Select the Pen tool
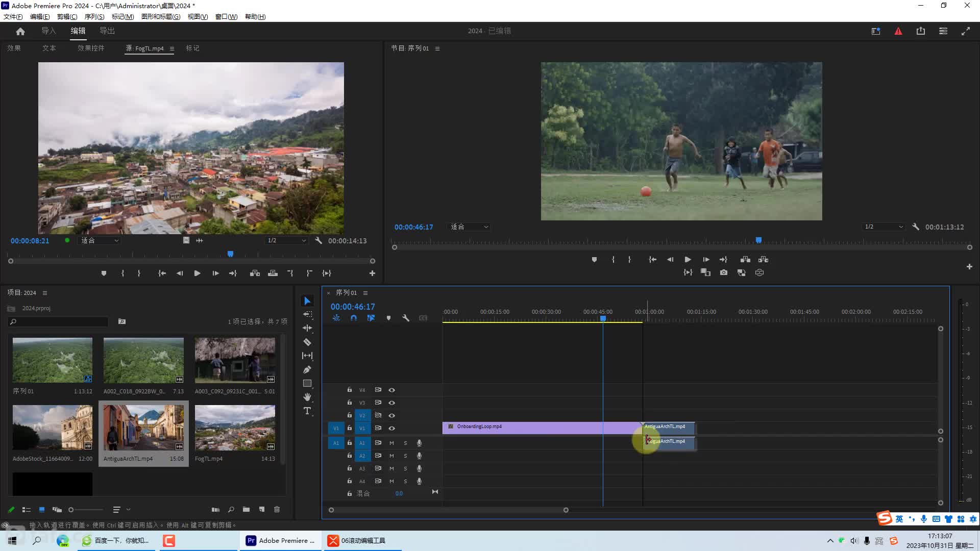The height and width of the screenshot is (551, 980). coord(307,369)
